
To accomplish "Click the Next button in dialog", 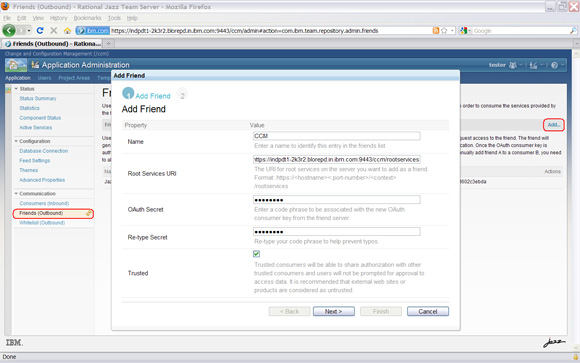I will (334, 312).
